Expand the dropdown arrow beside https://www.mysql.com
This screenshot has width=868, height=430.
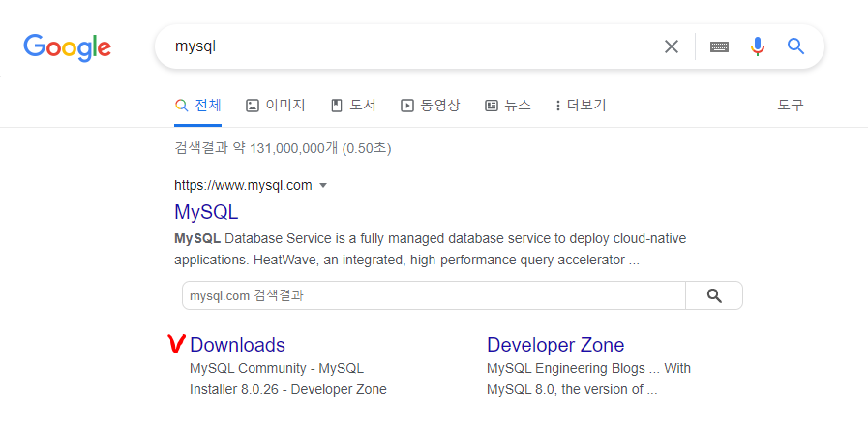coord(324,186)
